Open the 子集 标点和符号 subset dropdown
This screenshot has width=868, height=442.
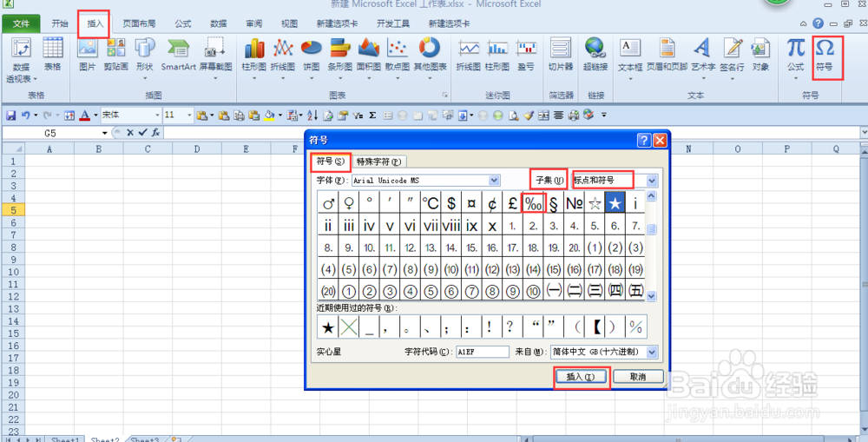pos(652,181)
